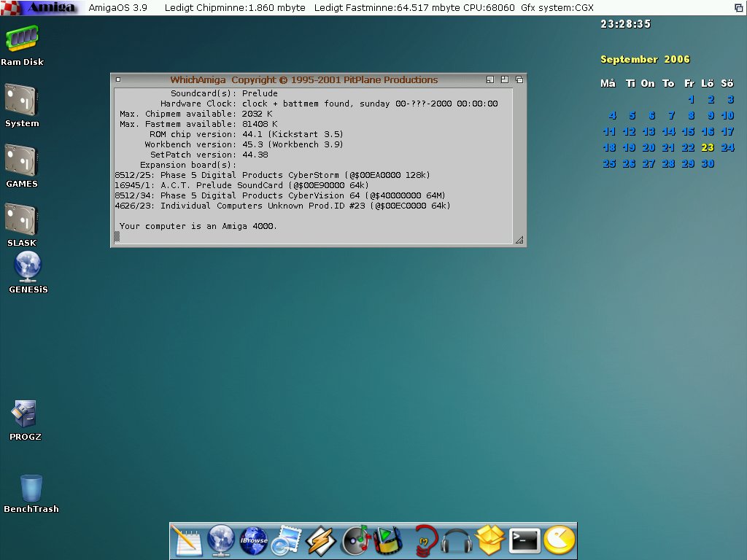Select day 30 in the calendar
Viewport: 747px width, 560px height.
708,164
